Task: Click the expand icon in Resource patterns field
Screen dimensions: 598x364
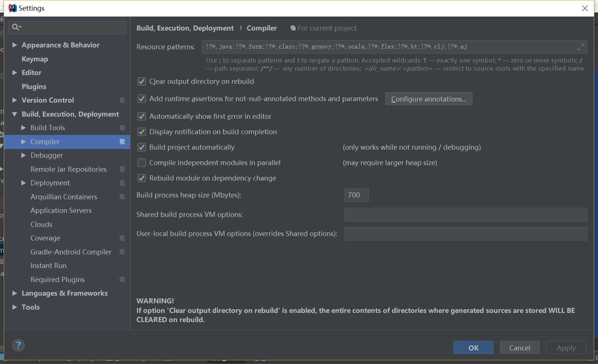Action: tap(580, 47)
